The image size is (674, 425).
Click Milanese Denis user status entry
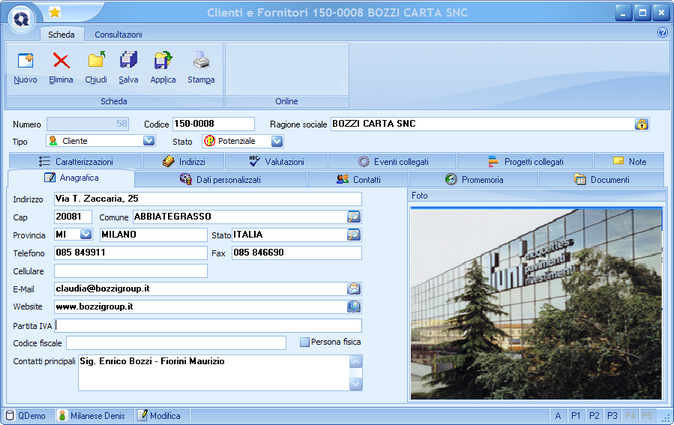tap(92, 416)
